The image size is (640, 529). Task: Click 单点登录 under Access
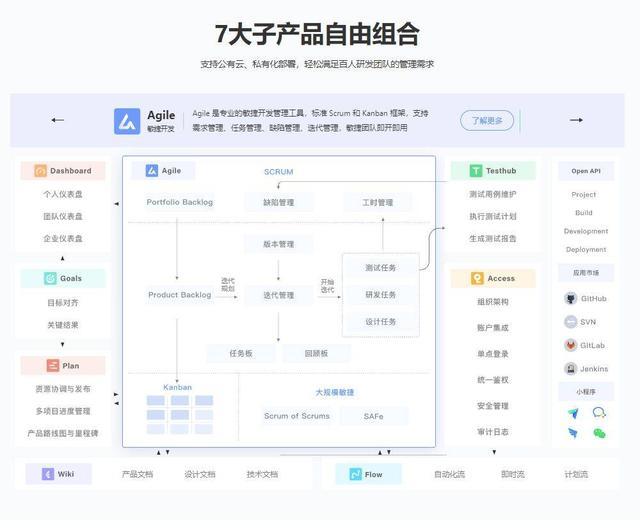click(x=493, y=354)
